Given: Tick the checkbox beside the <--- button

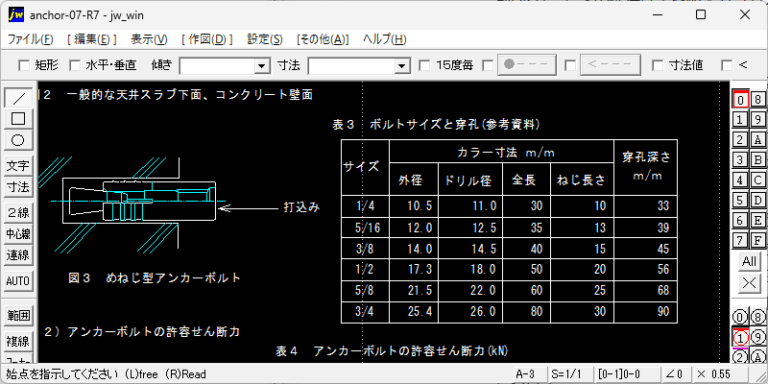Looking at the screenshot, I should (570, 65).
